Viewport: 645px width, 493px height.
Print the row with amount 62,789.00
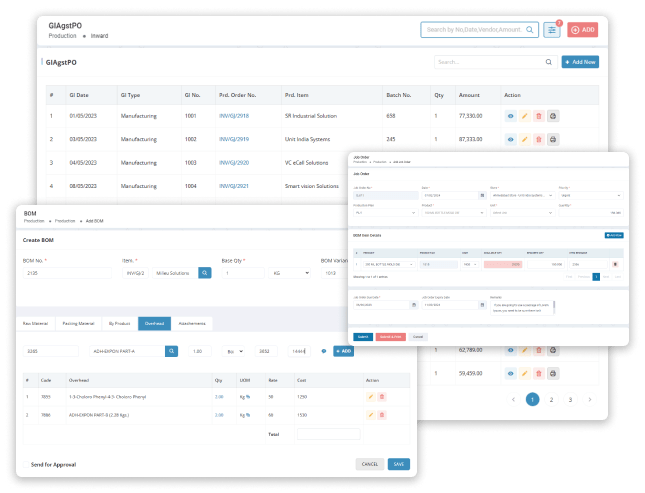tap(553, 350)
